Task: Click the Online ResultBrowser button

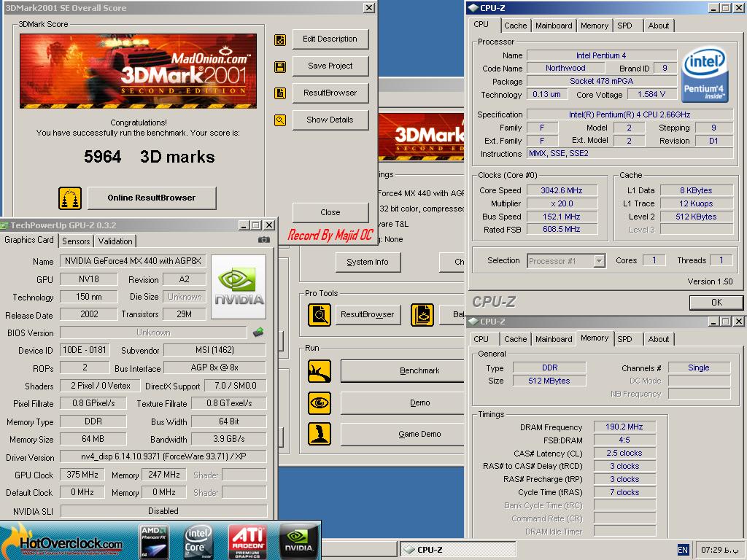Action: click(x=152, y=198)
